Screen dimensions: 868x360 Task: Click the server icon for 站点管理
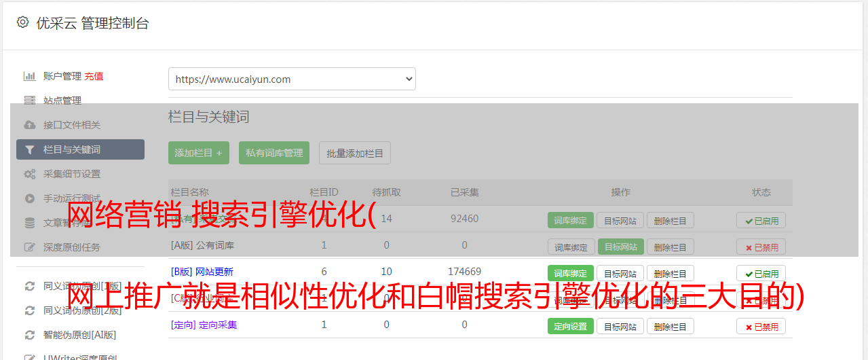29,101
